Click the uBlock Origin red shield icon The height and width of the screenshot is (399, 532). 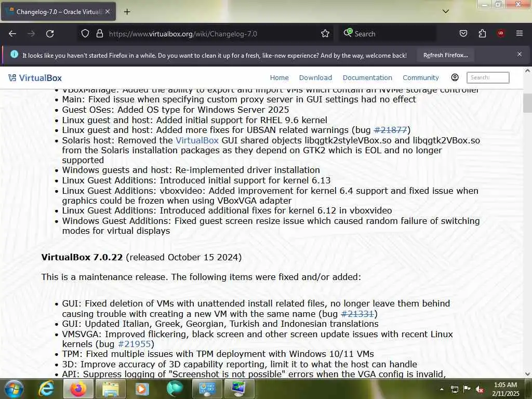[501, 33]
